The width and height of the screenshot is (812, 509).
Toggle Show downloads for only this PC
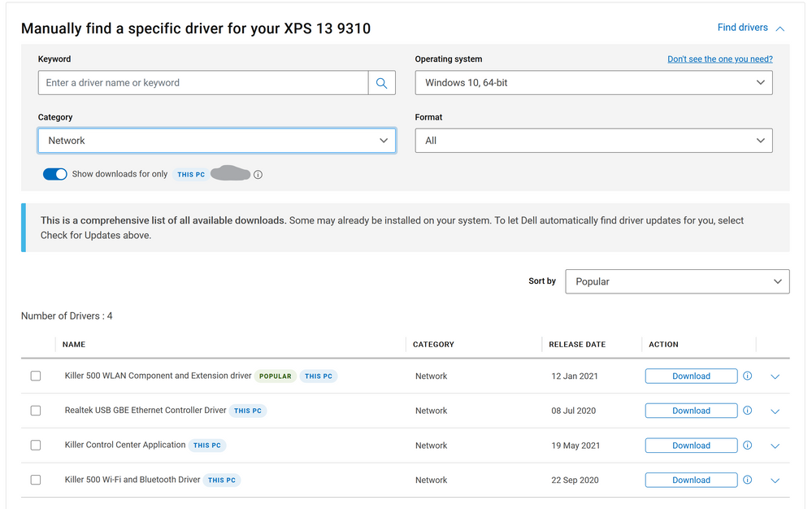click(x=55, y=174)
